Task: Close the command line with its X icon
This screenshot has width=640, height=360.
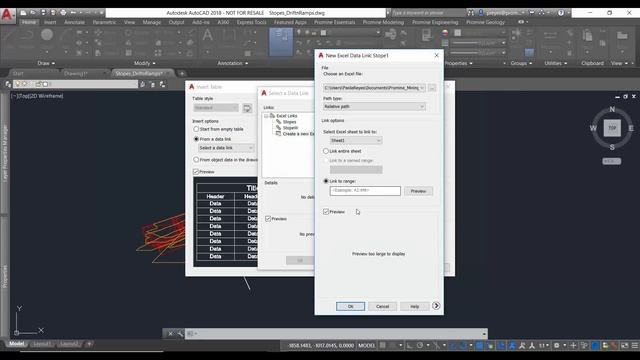Action: pyautogui.click(x=171, y=333)
